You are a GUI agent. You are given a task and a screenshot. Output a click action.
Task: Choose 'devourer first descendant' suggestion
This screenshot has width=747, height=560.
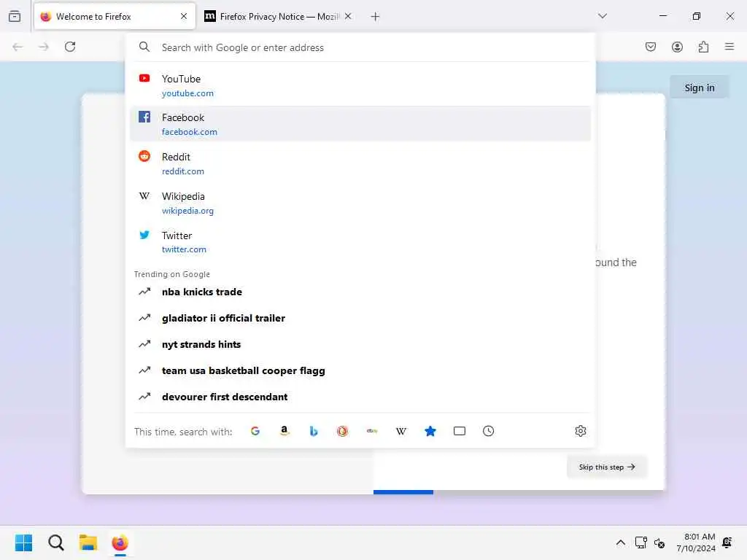[x=360, y=397]
